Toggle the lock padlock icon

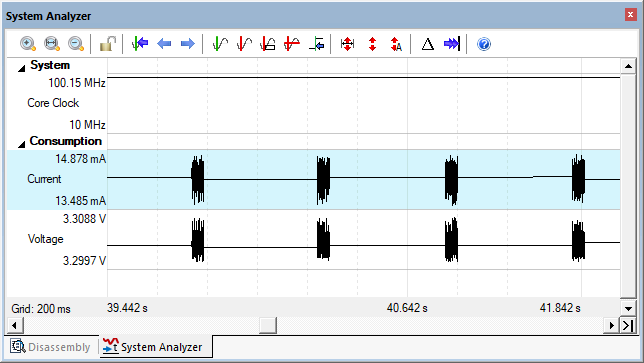point(108,44)
